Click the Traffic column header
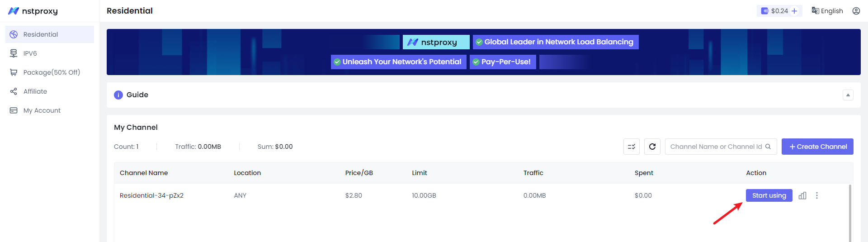Image resolution: width=868 pixels, height=242 pixels. point(533,173)
